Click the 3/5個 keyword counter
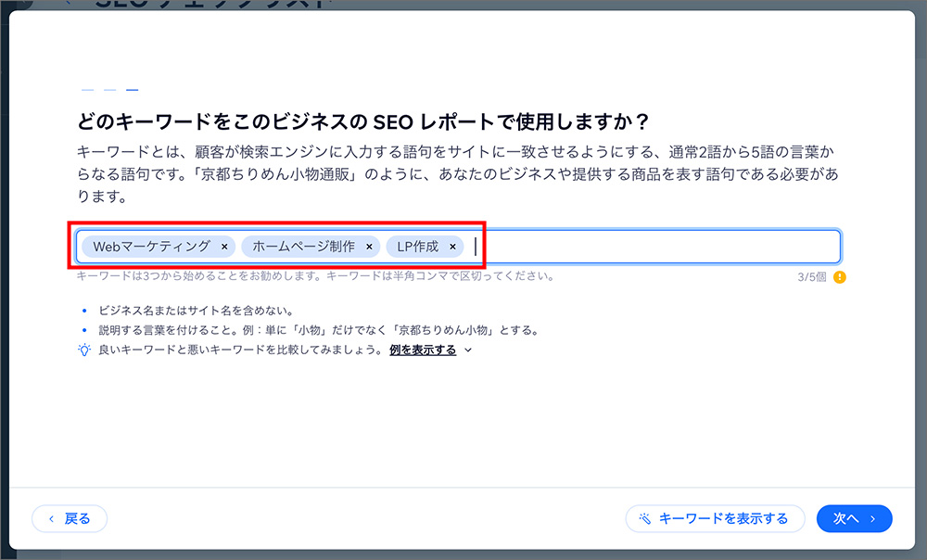The image size is (927, 560). click(812, 276)
